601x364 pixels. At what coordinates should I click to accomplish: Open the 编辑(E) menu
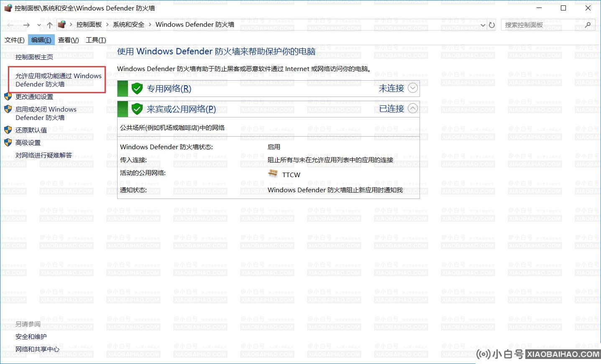tap(41, 40)
